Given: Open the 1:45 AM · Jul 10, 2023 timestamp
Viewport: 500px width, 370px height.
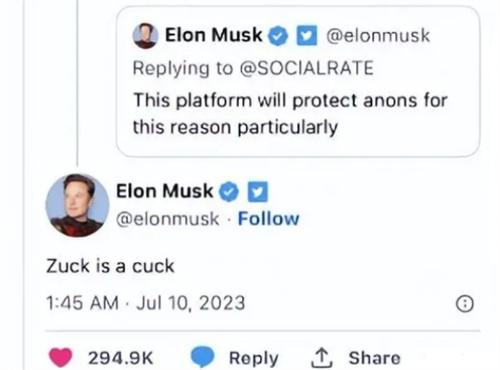Looking at the screenshot, I should coord(146,303).
